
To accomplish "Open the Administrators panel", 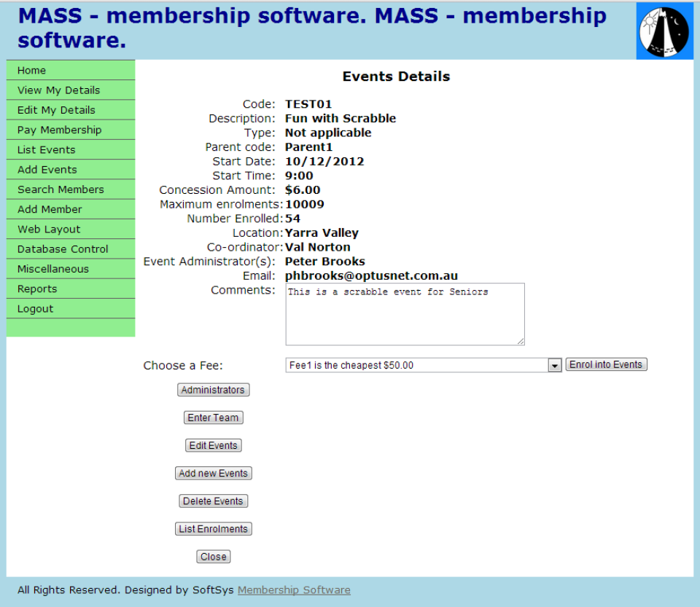I will click(x=213, y=389).
